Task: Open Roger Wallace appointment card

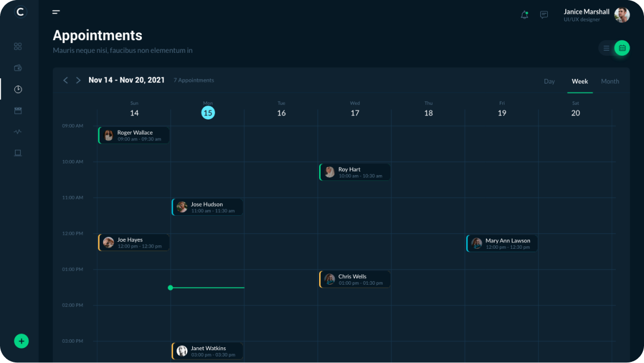Action: (x=134, y=136)
